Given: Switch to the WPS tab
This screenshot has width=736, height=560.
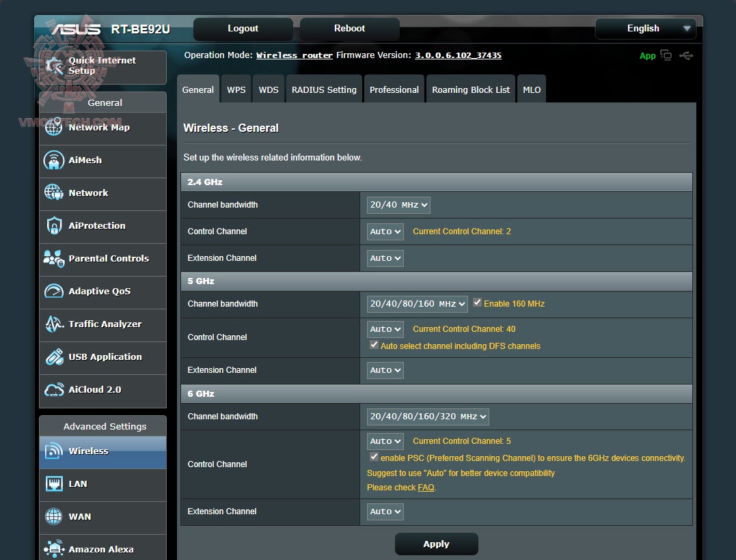Looking at the screenshot, I should (x=236, y=89).
